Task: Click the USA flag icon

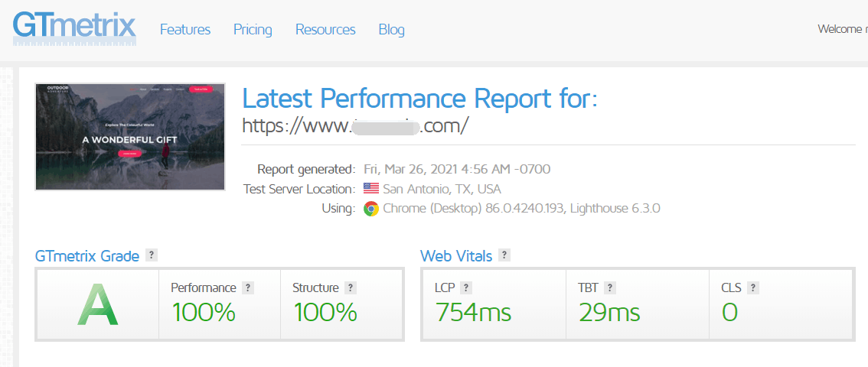Action: pos(371,189)
